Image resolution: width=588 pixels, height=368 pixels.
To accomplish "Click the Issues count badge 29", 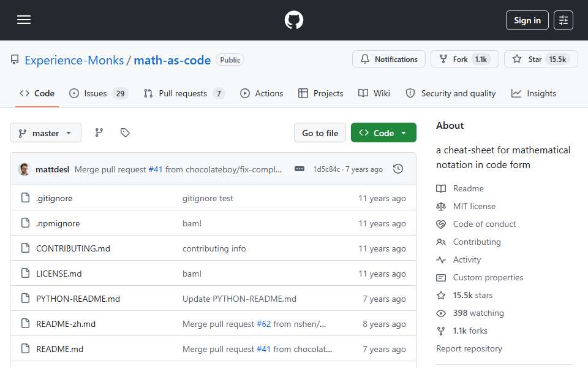I will pos(120,93).
